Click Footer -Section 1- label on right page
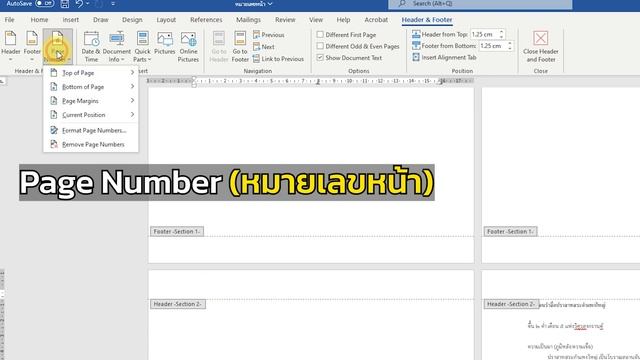The height and width of the screenshot is (360, 640). (x=510, y=231)
